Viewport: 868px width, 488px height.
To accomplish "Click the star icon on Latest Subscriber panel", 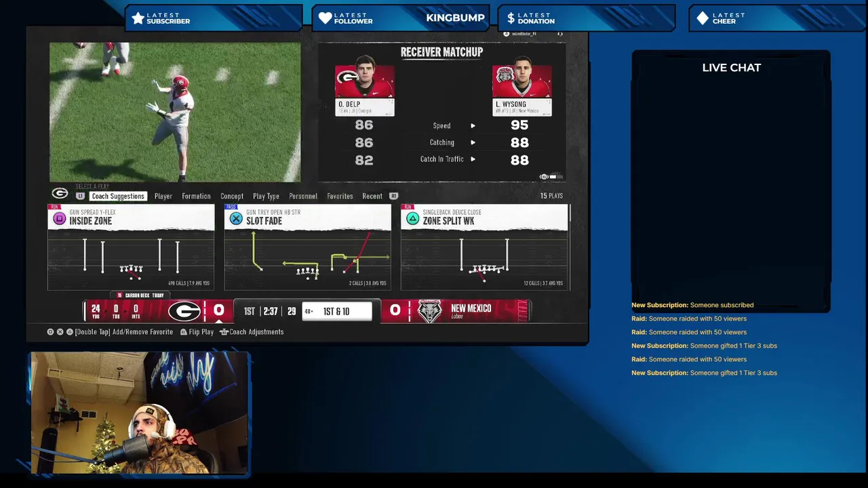I will point(138,18).
